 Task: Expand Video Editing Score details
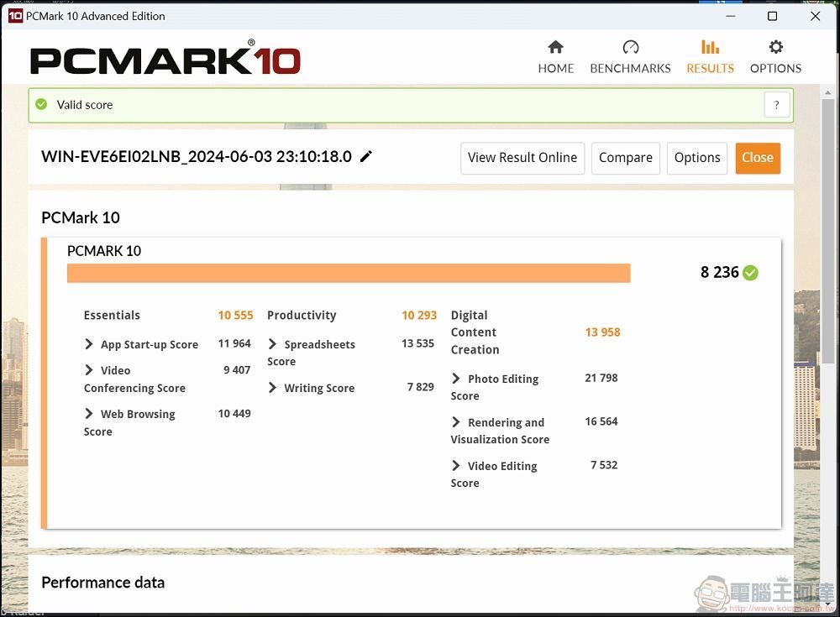coord(455,465)
